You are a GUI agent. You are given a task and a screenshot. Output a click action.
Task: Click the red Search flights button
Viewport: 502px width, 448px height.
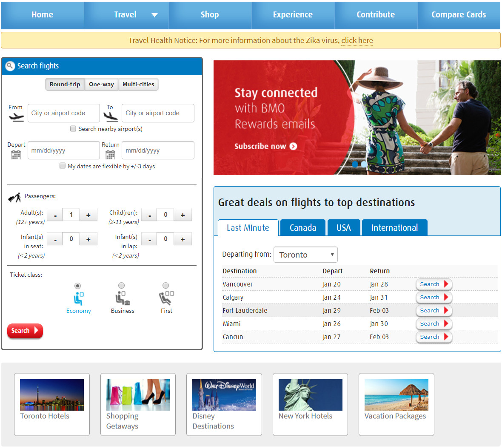click(x=25, y=331)
